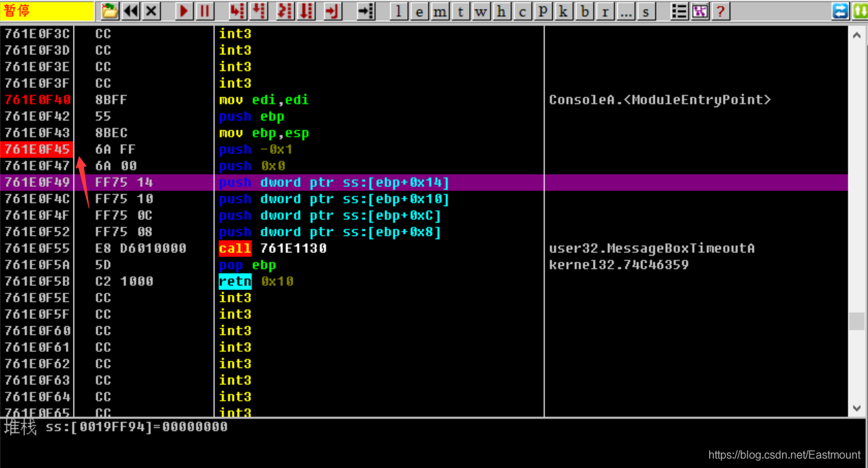This screenshot has width=868, height=468.
Task: Click the Step into icon
Action: [237, 11]
